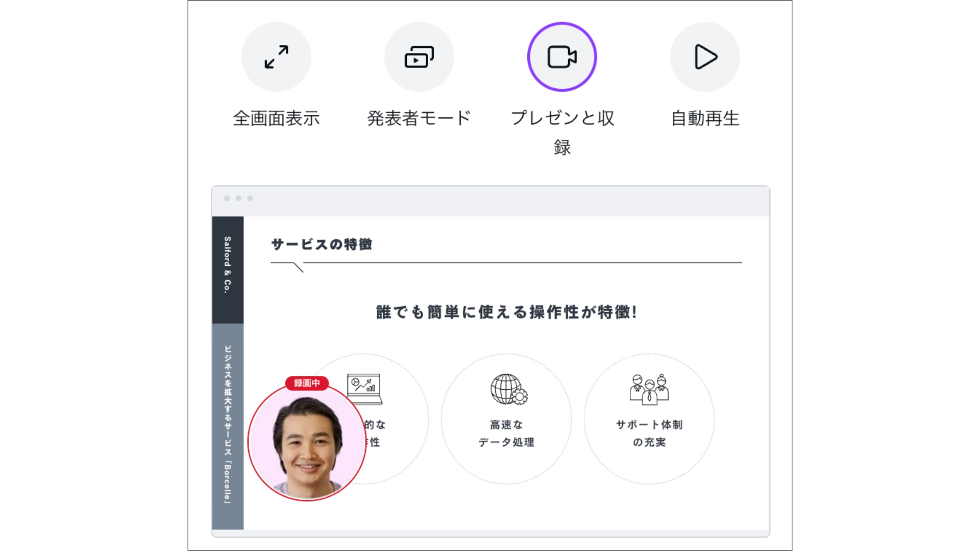Select the presenter mode icon
Image resolution: width=980 pixels, height=551 pixels.
point(419,57)
